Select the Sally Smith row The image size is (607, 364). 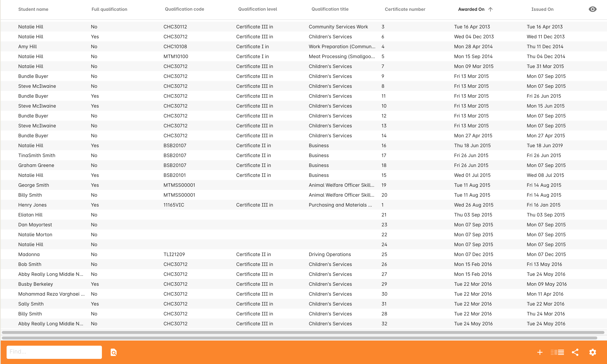click(304, 304)
